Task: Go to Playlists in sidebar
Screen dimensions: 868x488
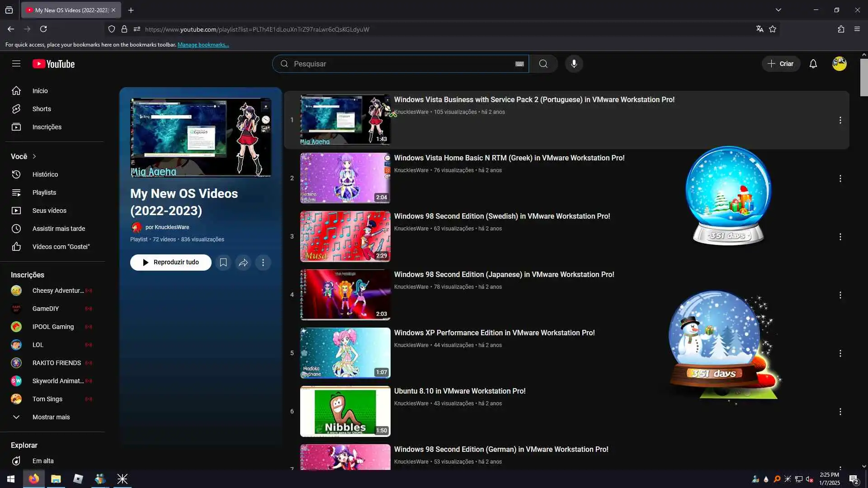Action: 44,192
